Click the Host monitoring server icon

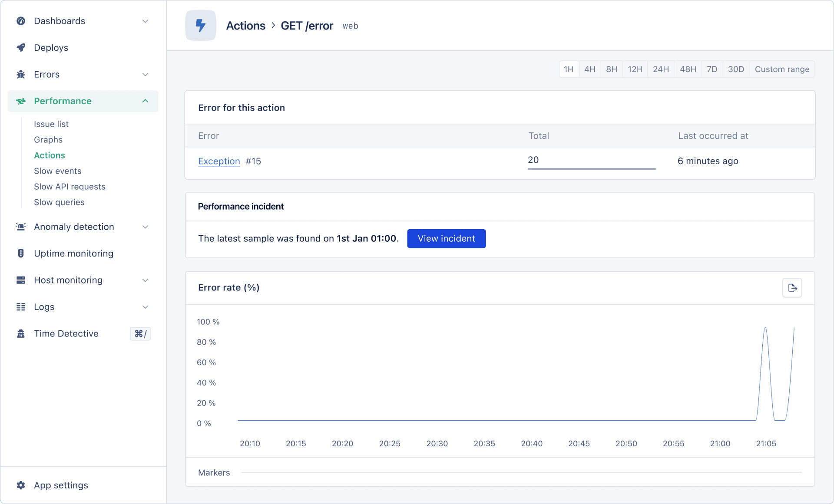(21, 280)
